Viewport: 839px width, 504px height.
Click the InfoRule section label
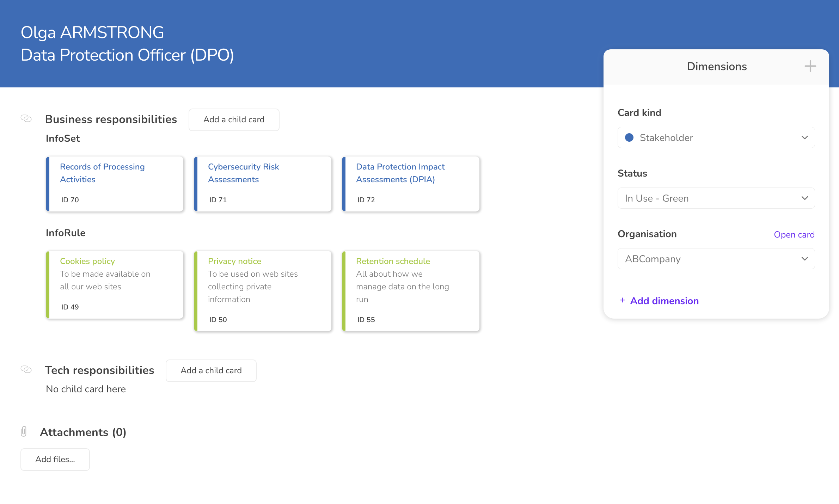pos(65,233)
